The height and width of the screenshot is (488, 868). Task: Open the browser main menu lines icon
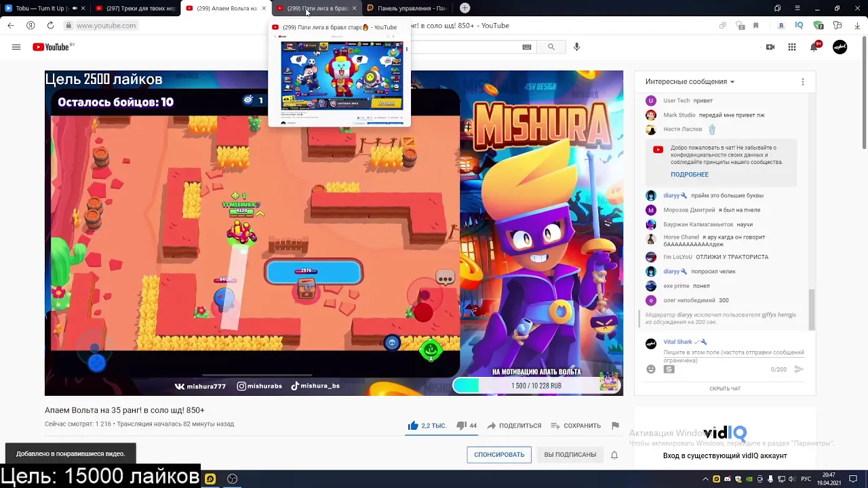[x=797, y=8]
